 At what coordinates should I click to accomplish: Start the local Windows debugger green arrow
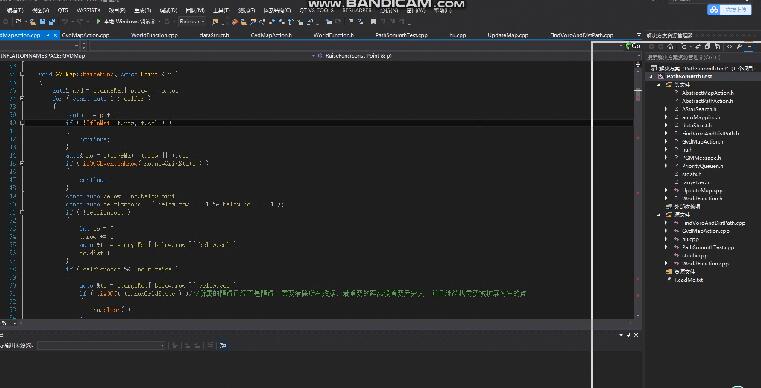click(x=99, y=22)
